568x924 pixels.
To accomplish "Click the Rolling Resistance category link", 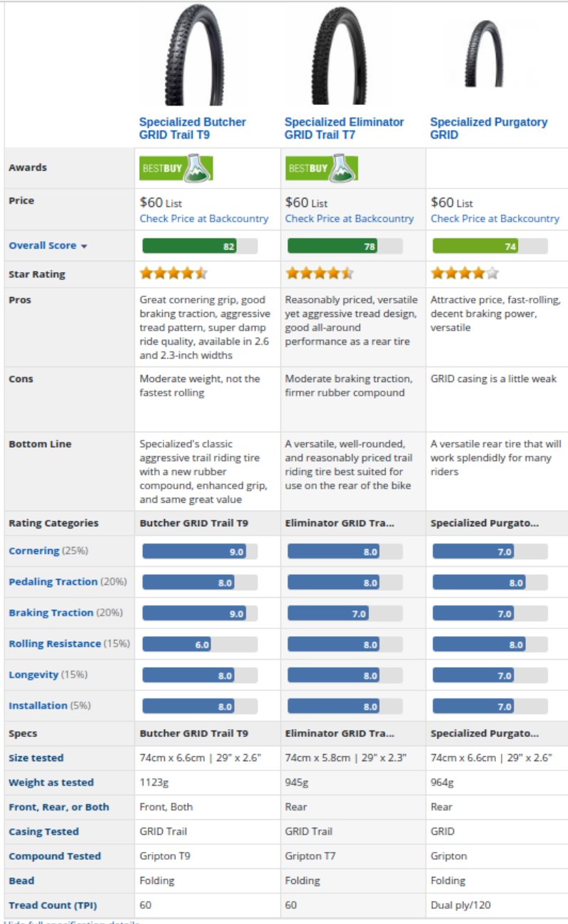I will (x=55, y=644).
